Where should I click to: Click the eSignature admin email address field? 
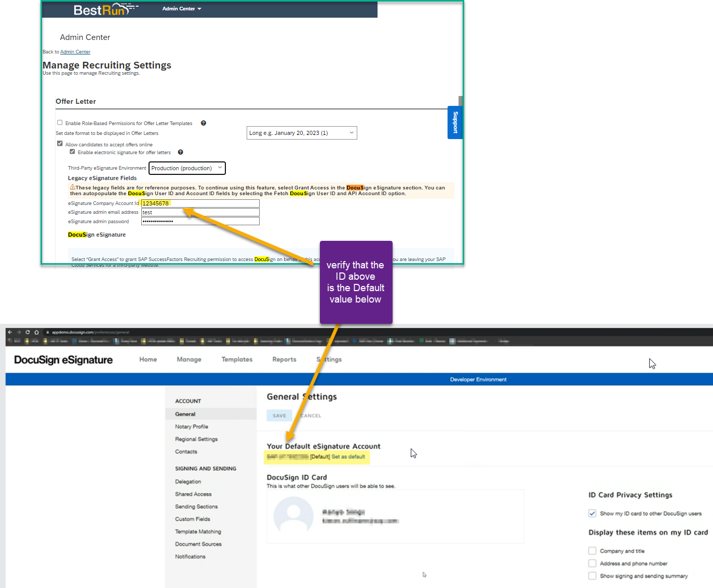(200, 212)
